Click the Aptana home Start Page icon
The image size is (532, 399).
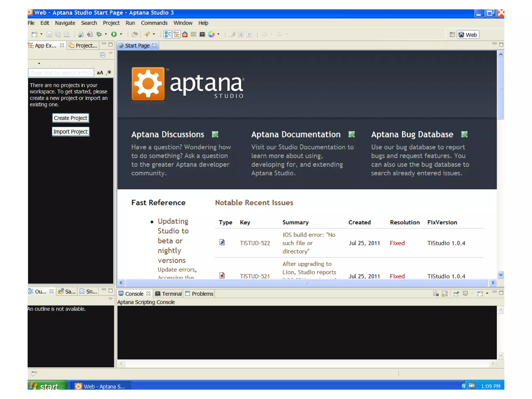(x=185, y=34)
